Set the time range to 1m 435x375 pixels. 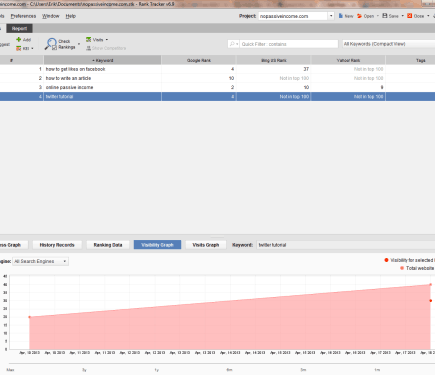tap(377, 370)
